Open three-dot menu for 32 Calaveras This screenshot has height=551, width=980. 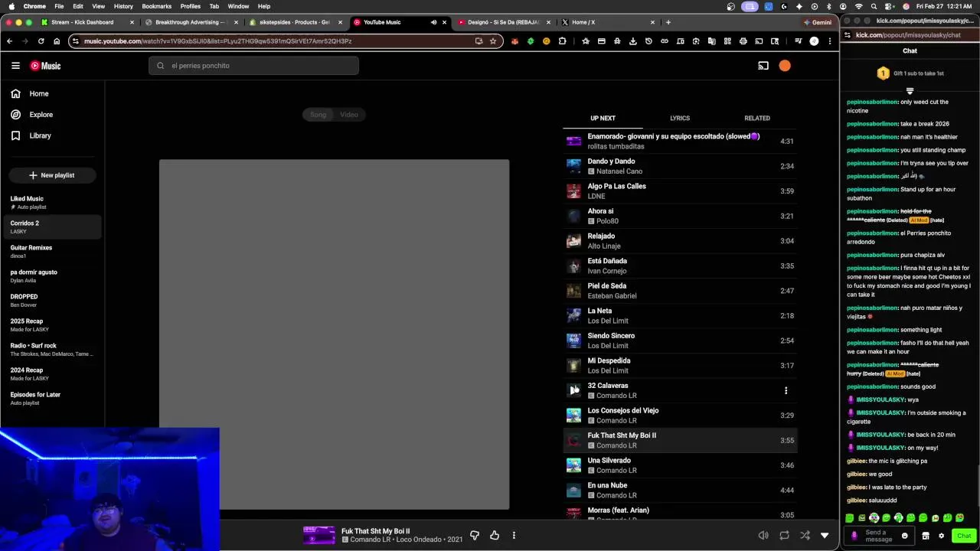coord(786,390)
